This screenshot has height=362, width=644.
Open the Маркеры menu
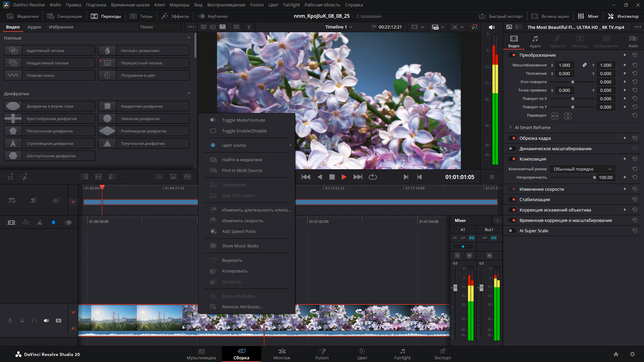point(179,5)
